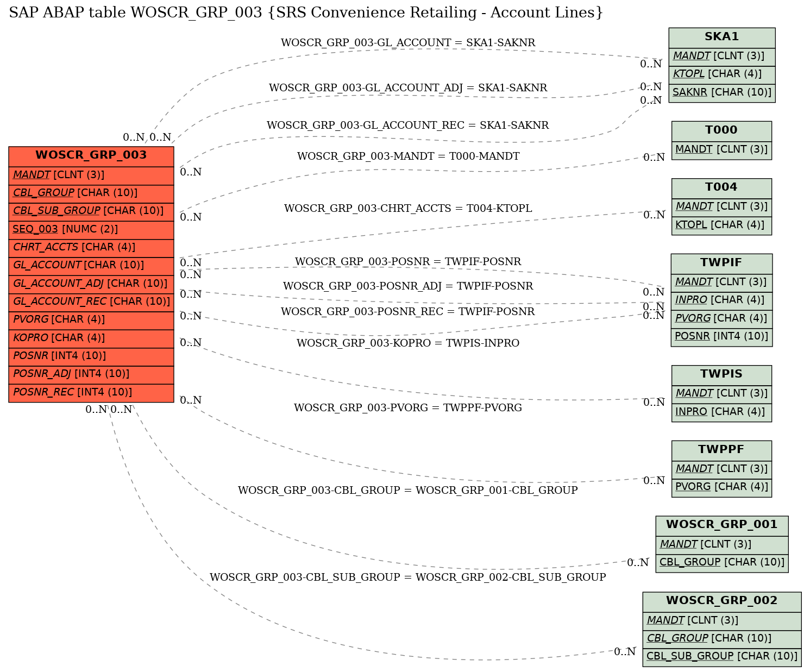Viewport: 810px width, 672px height.
Task: Click the KTOPL field in SKA1
Action: tap(722, 74)
